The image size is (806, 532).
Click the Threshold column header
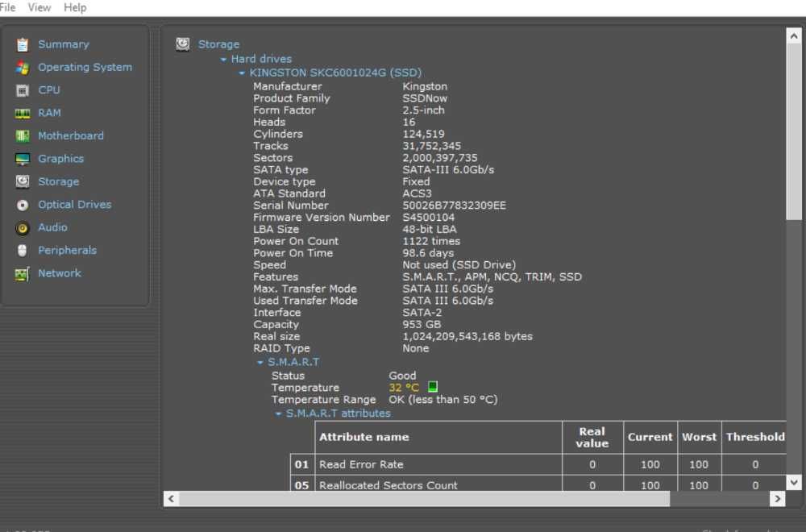pos(754,438)
